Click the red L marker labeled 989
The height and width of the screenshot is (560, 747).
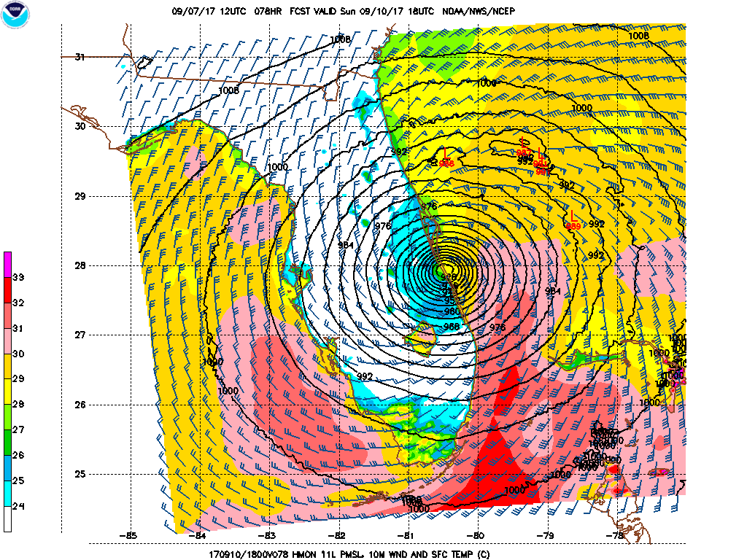(573, 216)
